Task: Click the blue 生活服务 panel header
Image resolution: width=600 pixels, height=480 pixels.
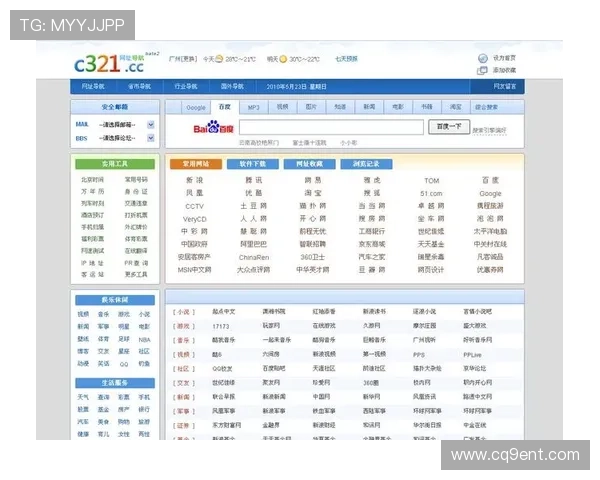Action: pyautogui.click(x=115, y=383)
